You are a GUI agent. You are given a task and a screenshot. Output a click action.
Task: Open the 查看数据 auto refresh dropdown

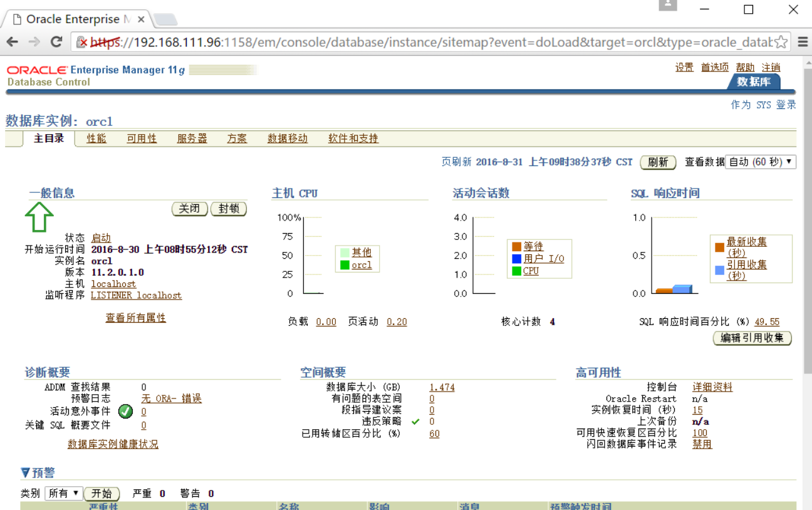pos(761,162)
